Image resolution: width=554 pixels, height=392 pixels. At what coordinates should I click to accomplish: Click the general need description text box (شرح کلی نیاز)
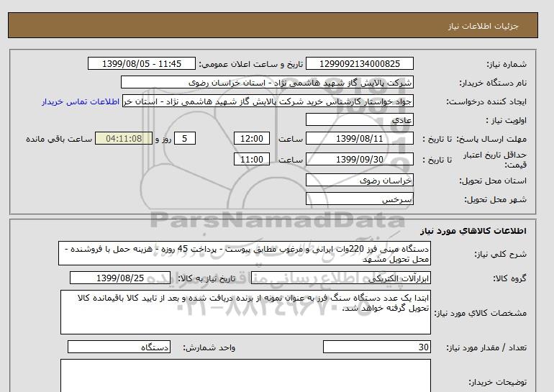pyautogui.click(x=245, y=255)
